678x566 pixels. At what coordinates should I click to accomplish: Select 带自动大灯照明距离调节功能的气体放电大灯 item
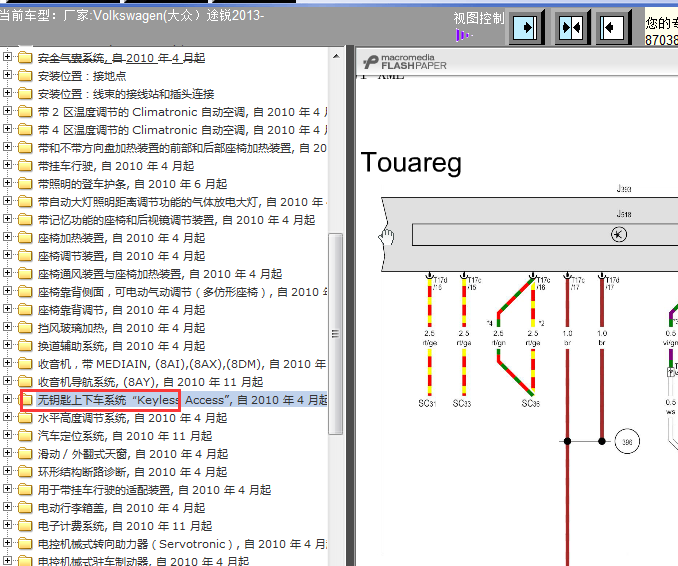pos(182,202)
